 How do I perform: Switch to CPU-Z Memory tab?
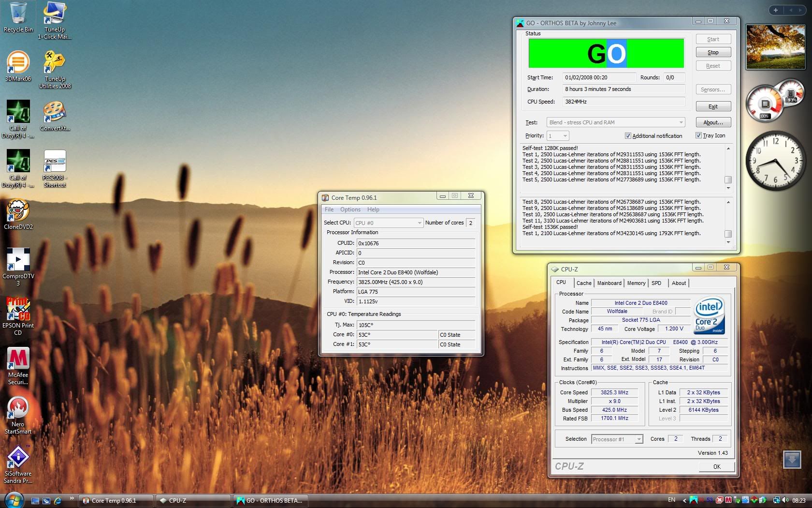[636, 283]
